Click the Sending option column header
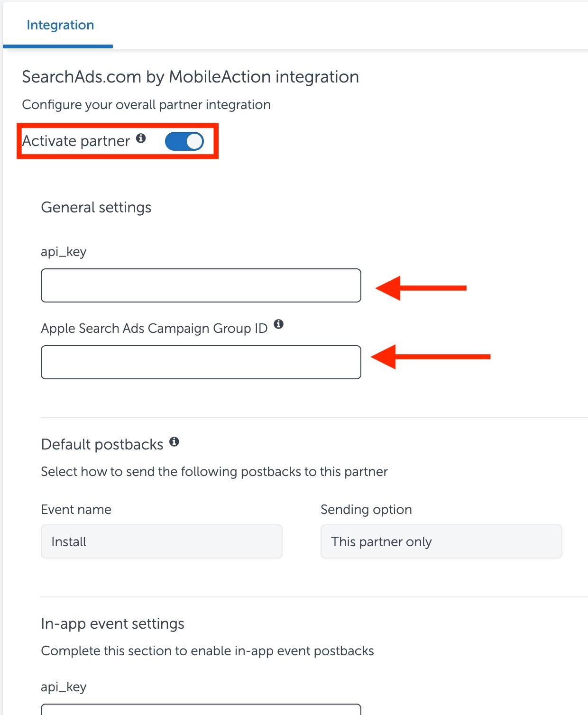The height and width of the screenshot is (715, 588). [366, 509]
